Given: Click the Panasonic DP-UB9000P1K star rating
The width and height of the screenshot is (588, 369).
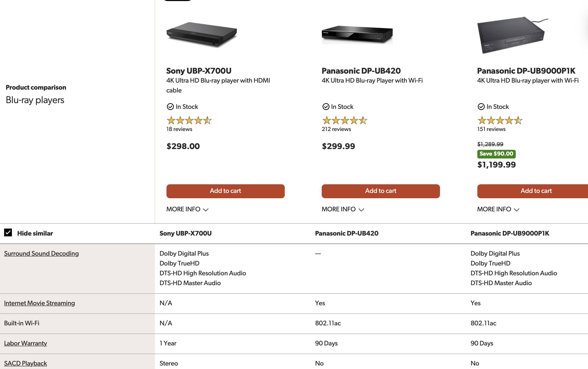Looking at the screenshot, I should pos(500,121).
